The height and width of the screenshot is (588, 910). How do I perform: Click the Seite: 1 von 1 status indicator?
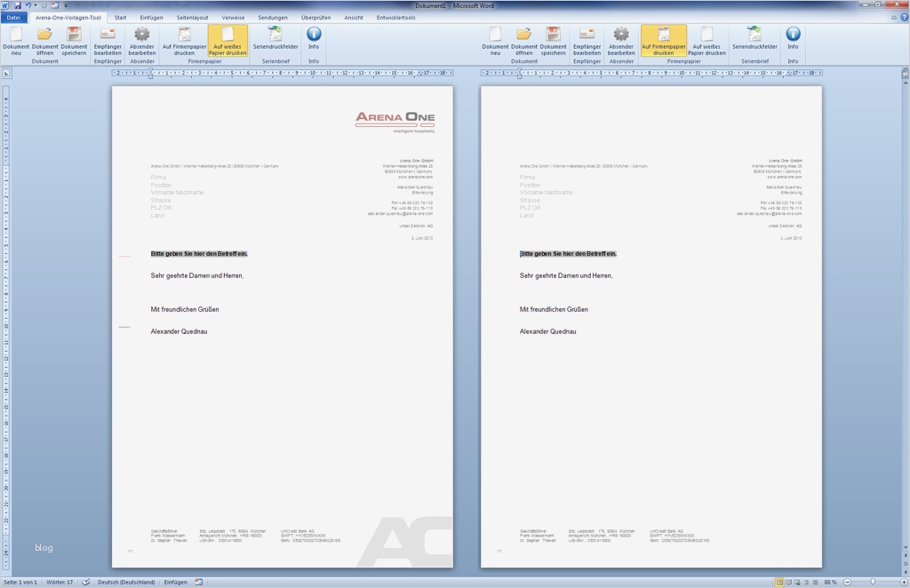pos(20,582)
